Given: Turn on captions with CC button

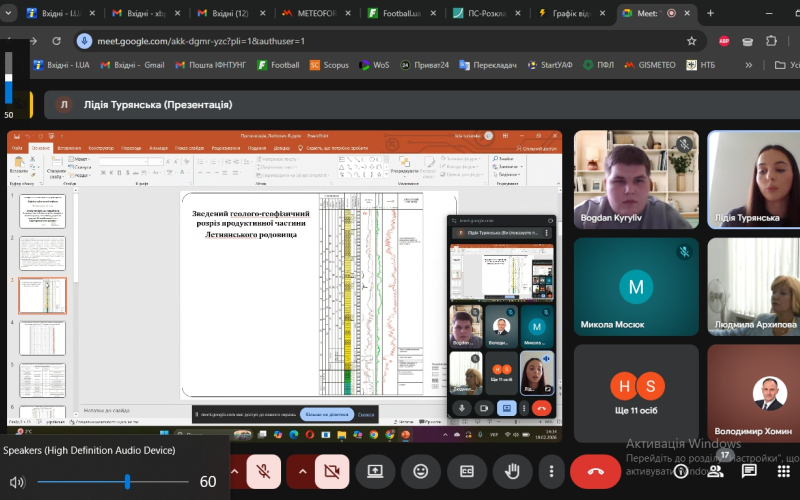Looking at the screenshot, I should (x=466, y=471).
